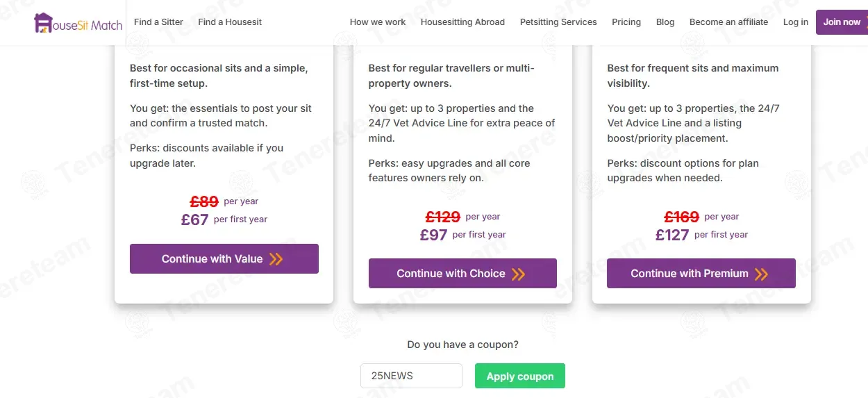Select Continue with Premium plan

(701, 273)
